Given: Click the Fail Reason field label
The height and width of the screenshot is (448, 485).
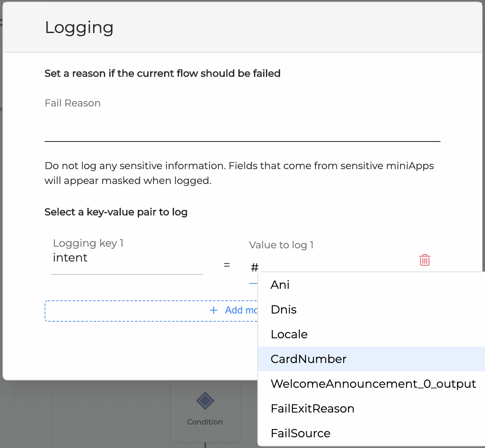Looking at the screenshot, I should tap(73, 103).
